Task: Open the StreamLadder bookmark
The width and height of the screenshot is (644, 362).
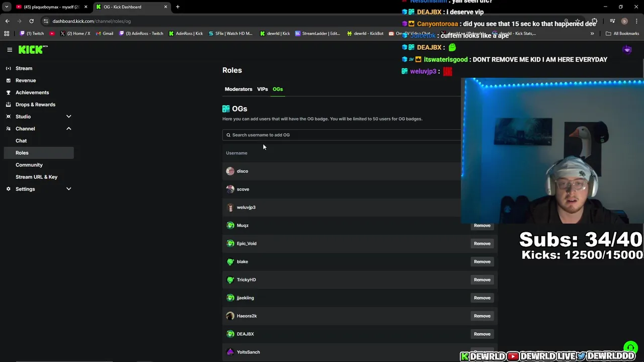Action: click(318, 34)
